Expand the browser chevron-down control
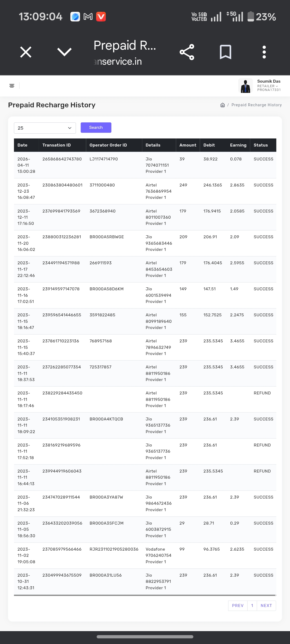 64,52
